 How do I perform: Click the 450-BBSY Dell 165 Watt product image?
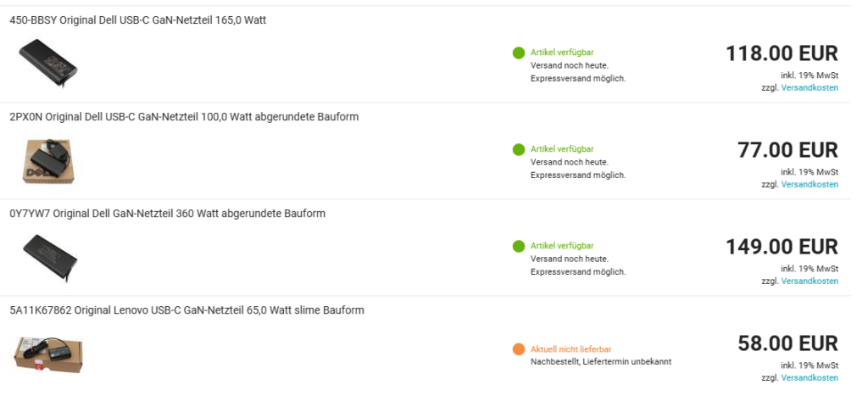48,62
